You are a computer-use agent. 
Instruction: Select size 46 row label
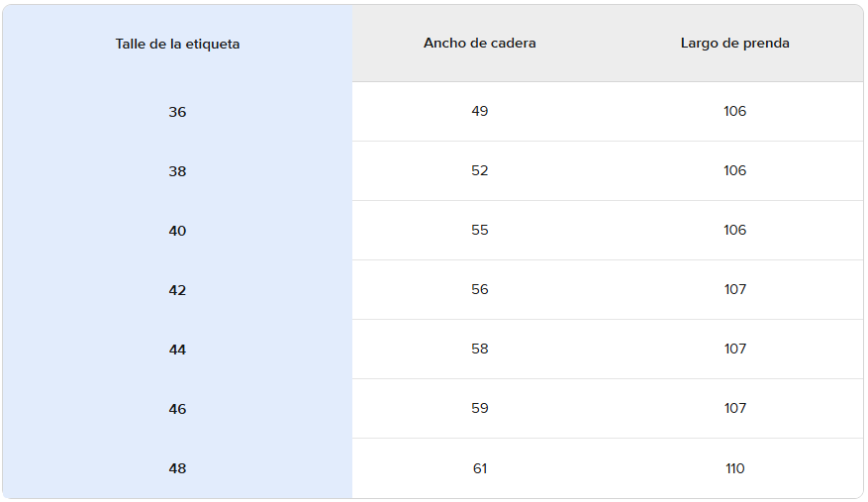(x=177, y=409)
